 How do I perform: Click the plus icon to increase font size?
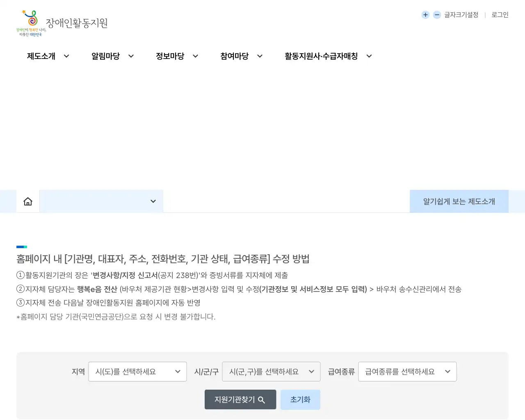click(425, 14)
